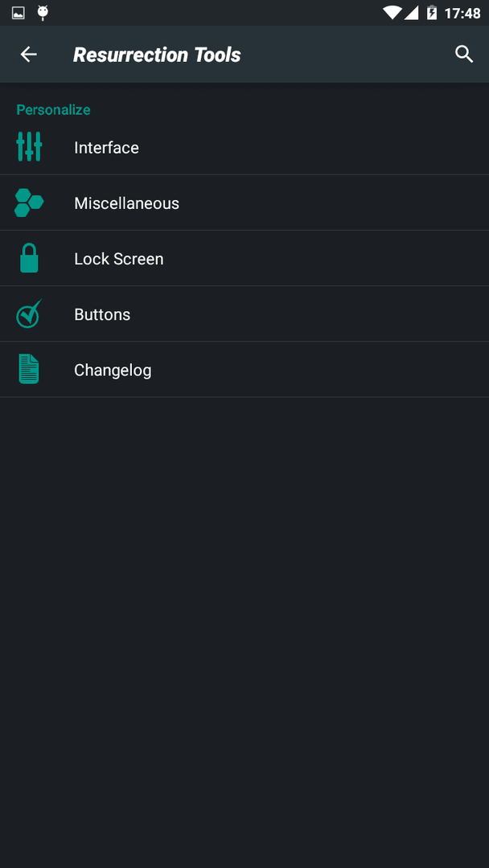Tap the Buttons checkmark circle icon
The image size is (489, 868).
click(29, 313)
